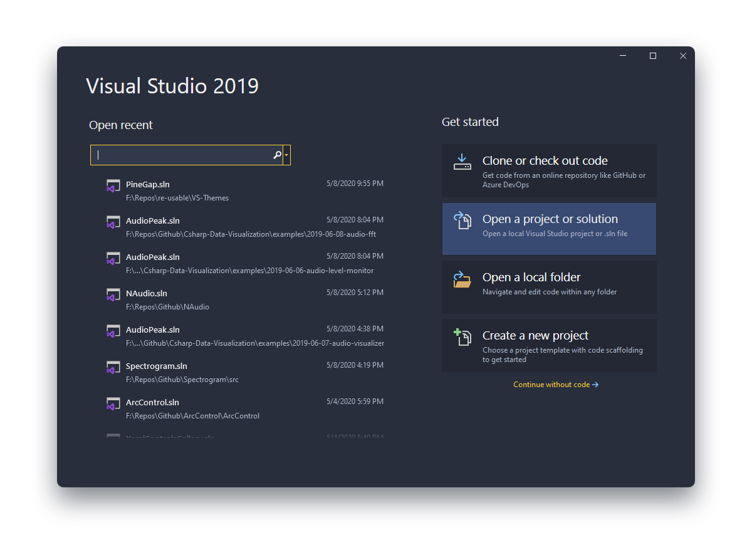
Task: Click the path F:\Repos\Github\ArcControl\ArcControl
Action: [192, 416]
